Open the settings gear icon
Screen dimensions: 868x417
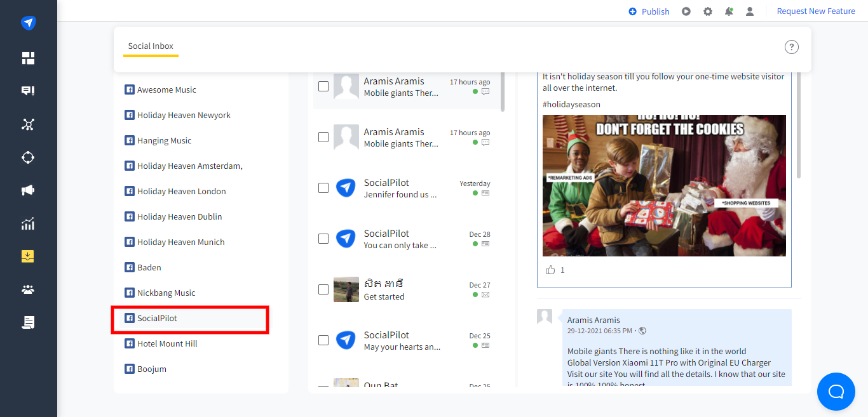(x=708, y=11)
